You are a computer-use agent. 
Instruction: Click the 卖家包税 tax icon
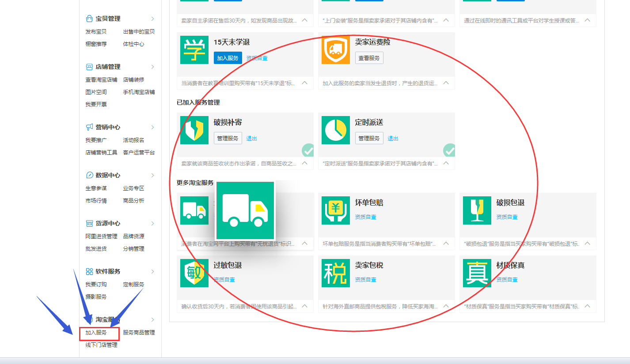tap(335, 273)
